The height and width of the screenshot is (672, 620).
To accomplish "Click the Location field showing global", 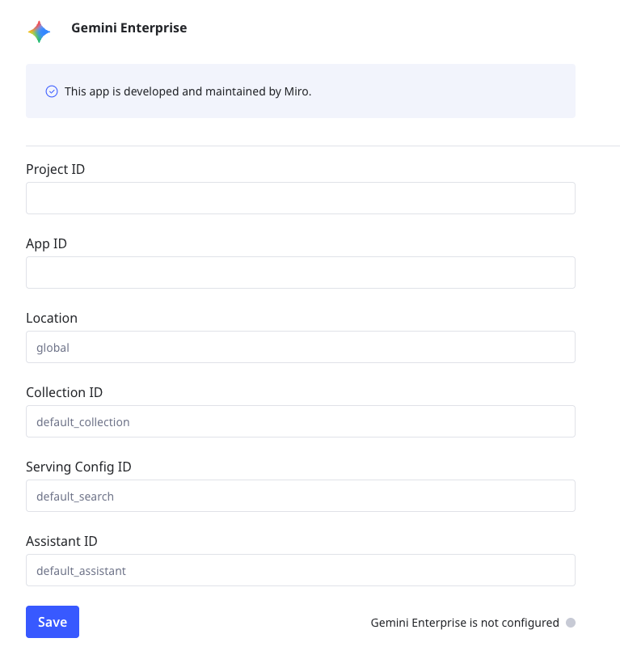I will 301,347.
